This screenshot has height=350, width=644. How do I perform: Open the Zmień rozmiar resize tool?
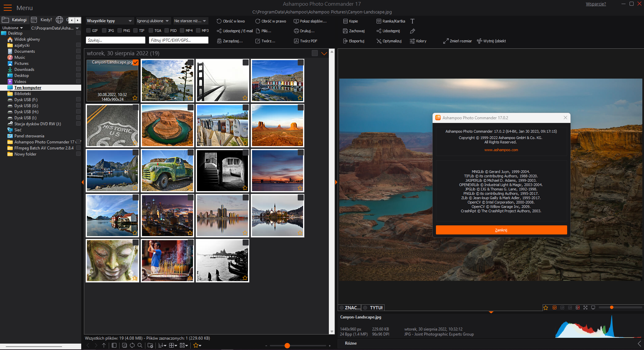click(457, 41)
